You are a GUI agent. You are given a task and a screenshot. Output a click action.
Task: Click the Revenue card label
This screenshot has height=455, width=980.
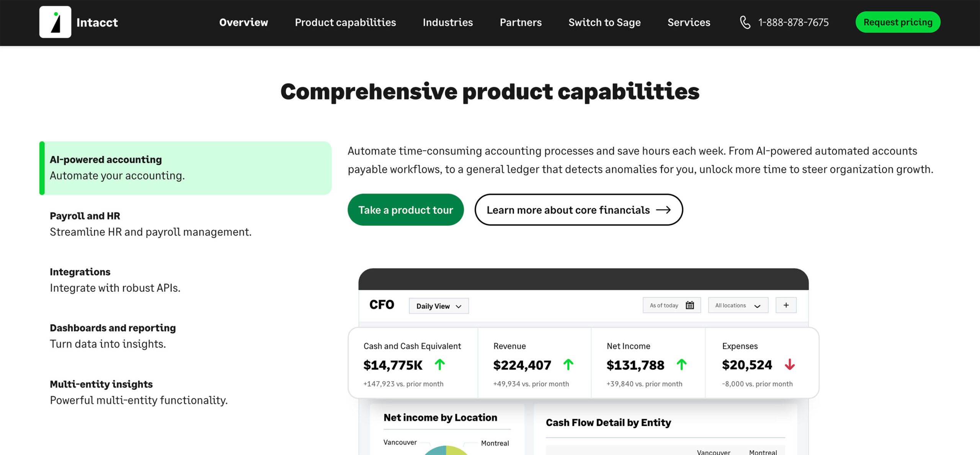click(x=510, y=346)
